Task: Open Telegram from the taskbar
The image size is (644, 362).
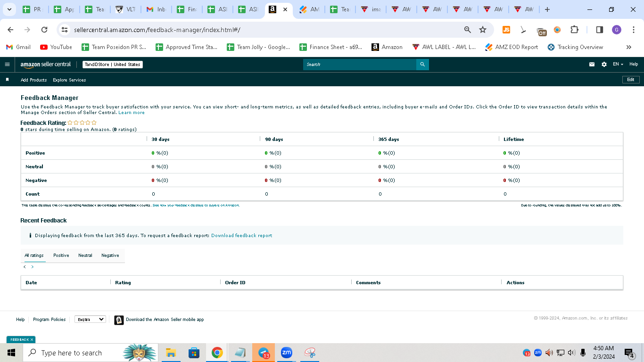Action: coord(264,353)
